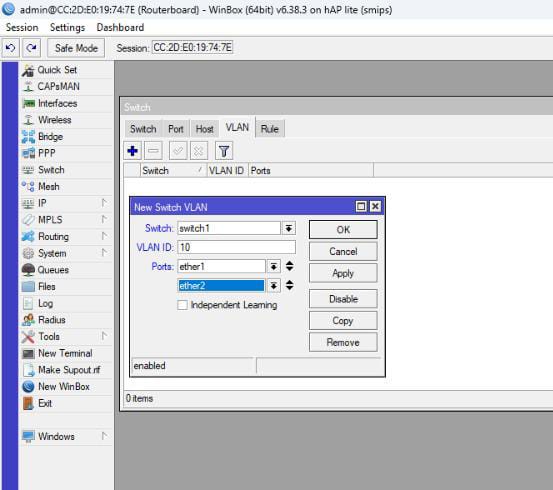The height and width of the screenshot is (490, 553).
Task: Open the Settings menu
Action: coord(67,28)
